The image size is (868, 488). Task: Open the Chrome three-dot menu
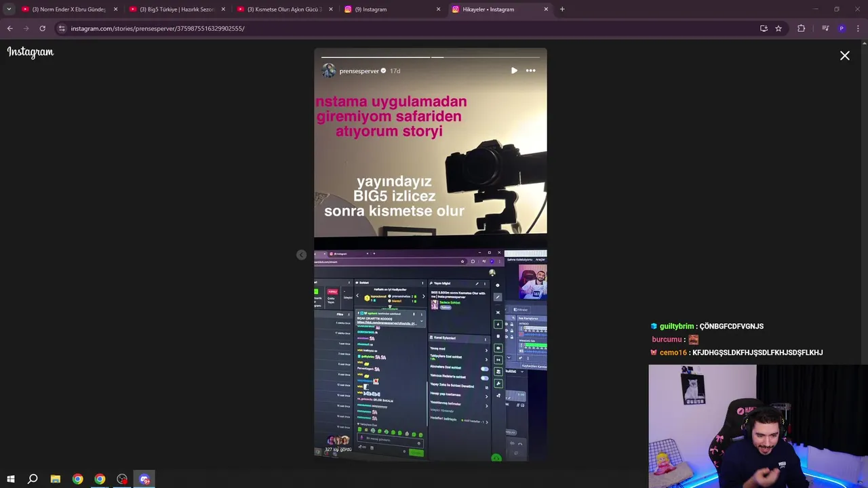coord(858,28)
